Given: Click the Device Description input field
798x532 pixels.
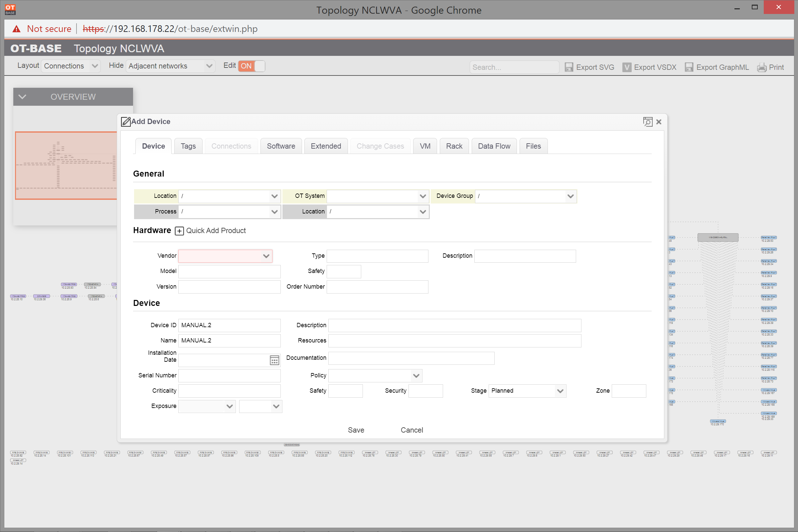Looking at the screenshot, I should 454,326.
